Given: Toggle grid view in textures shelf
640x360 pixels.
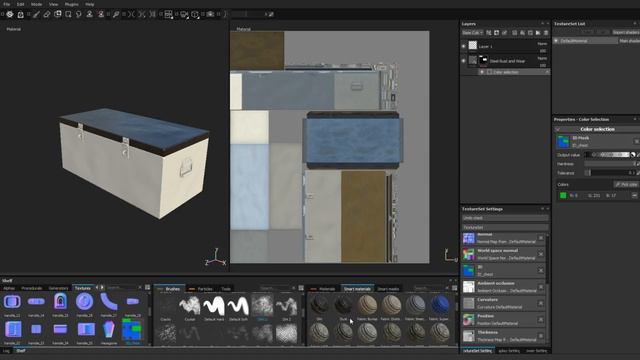Looking at the screenshot, I should (147, 288).
